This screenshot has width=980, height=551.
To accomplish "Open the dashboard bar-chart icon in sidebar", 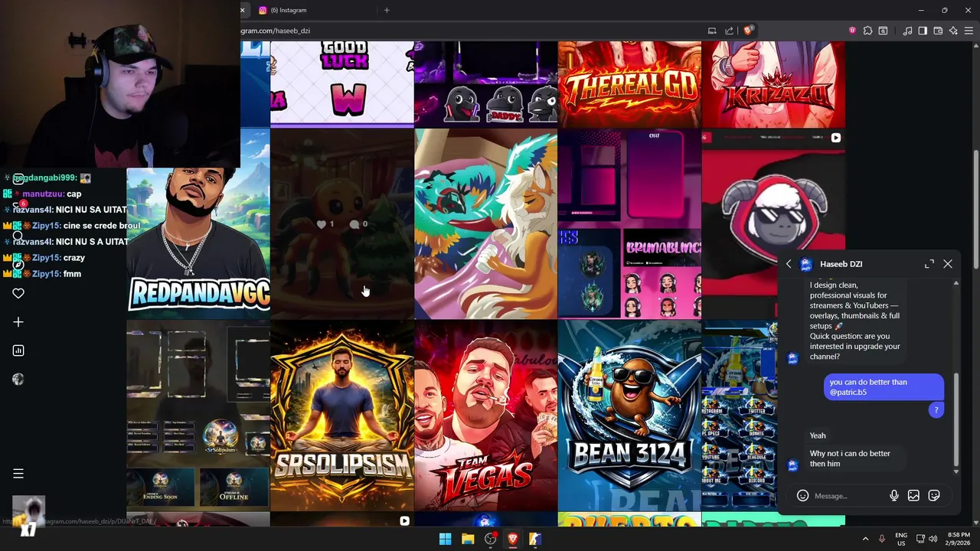I will pos(18,350).
